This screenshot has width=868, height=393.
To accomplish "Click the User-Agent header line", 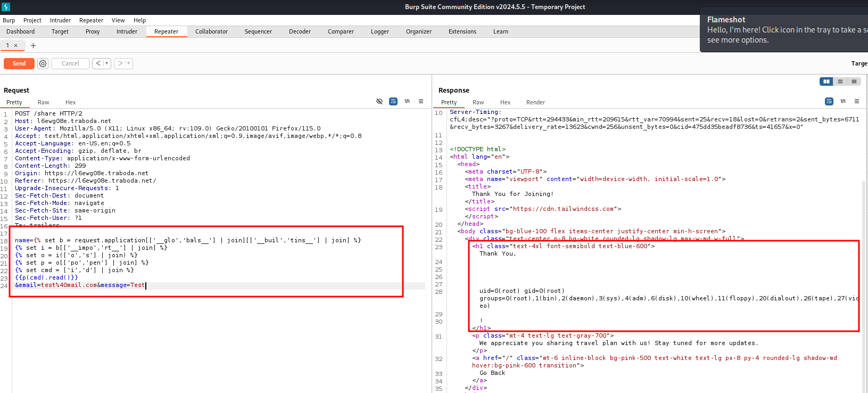I will click(x=168, y=128).
